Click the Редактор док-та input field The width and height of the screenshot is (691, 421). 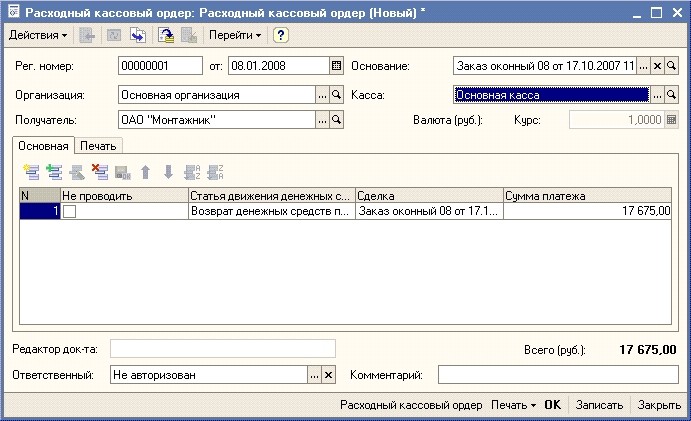[223, 349]
